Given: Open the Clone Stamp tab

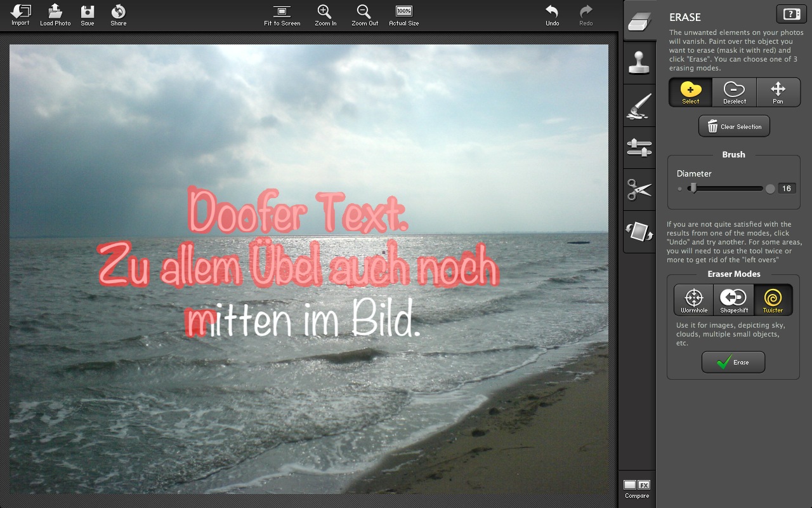Looking at the screenshot, I should click(639, 63).
